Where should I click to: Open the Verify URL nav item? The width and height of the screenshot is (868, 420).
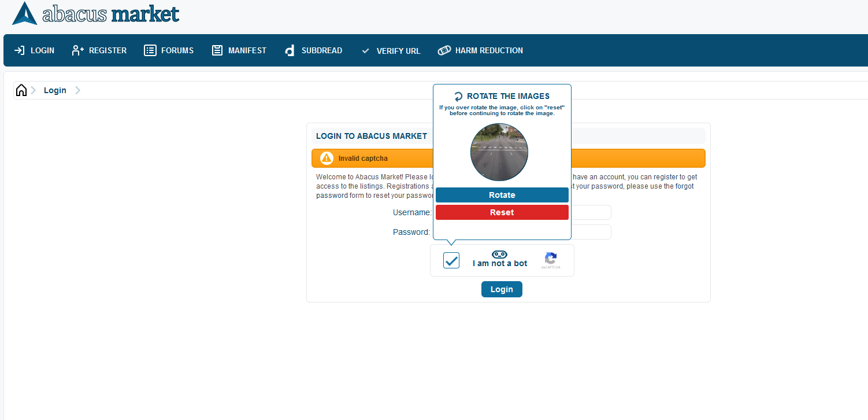coord(390,51)
